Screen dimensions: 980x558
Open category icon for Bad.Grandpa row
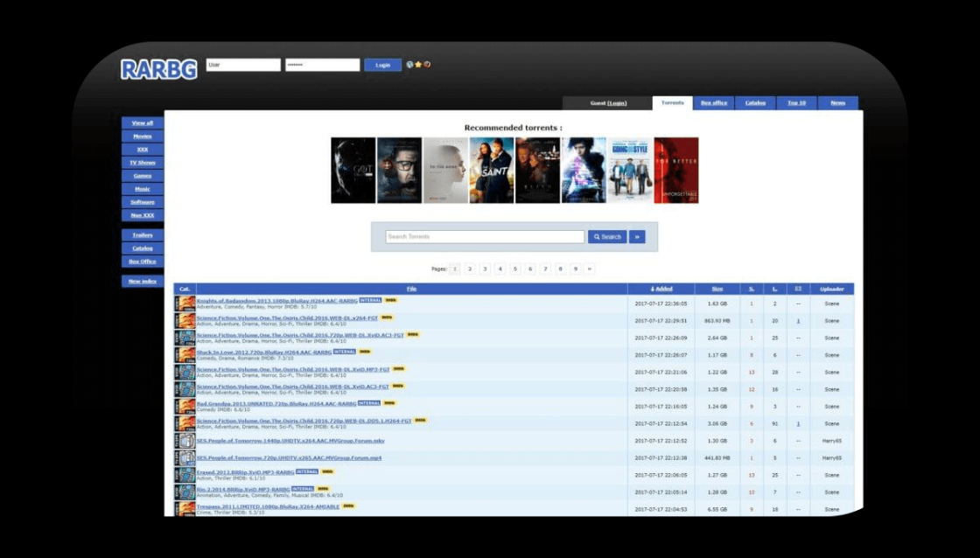(185, 406)
